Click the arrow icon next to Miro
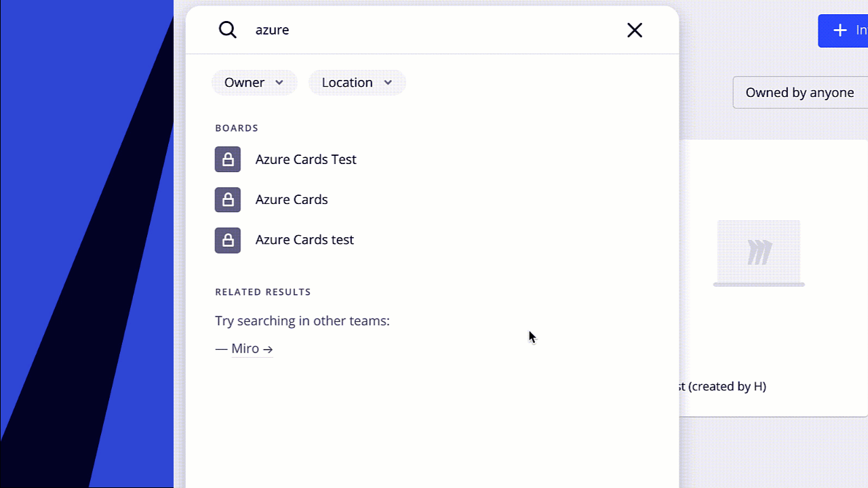The height and width of the screenshot is (488, 868). (268, 349)
